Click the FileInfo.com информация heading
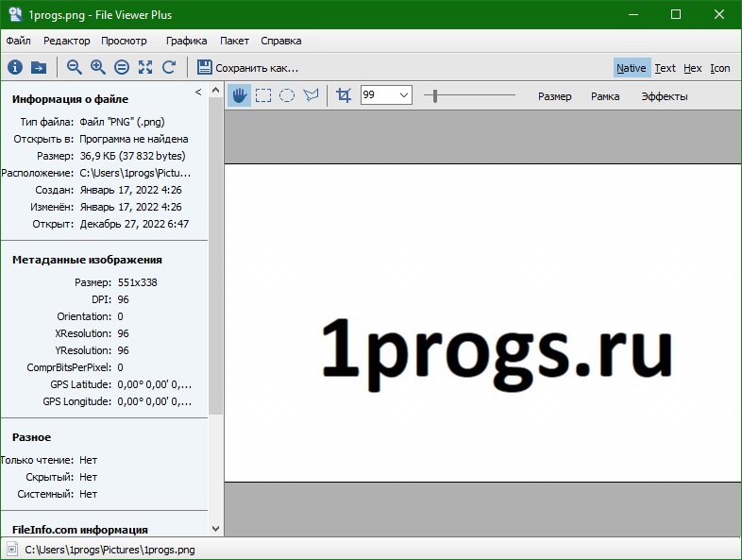 [80, 530]
